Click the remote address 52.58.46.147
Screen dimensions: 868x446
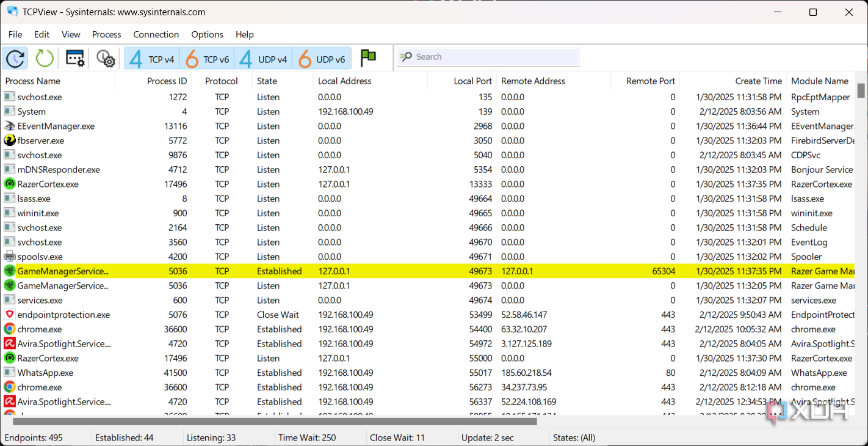tap(524, 315)
